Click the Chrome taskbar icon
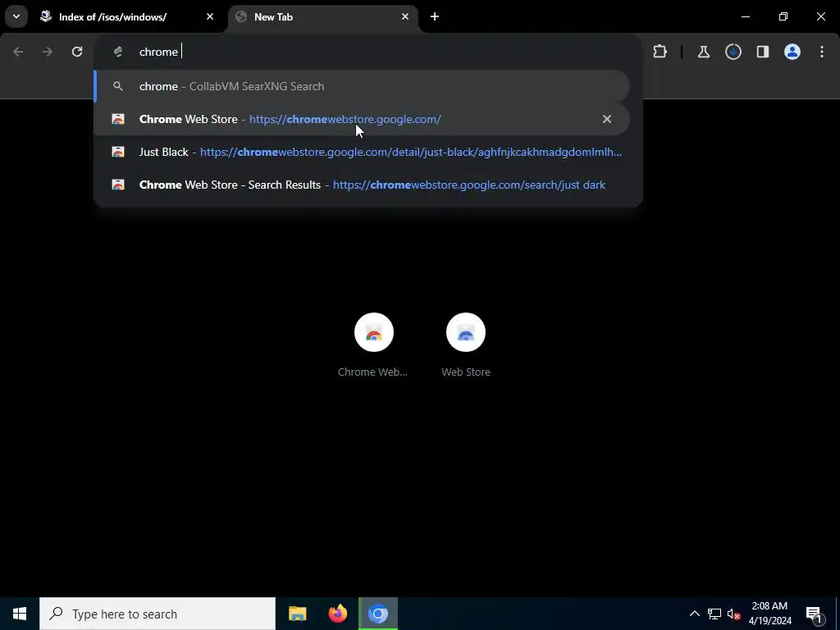This screenshot has height=630, width=840. click(x=377, y=614)
